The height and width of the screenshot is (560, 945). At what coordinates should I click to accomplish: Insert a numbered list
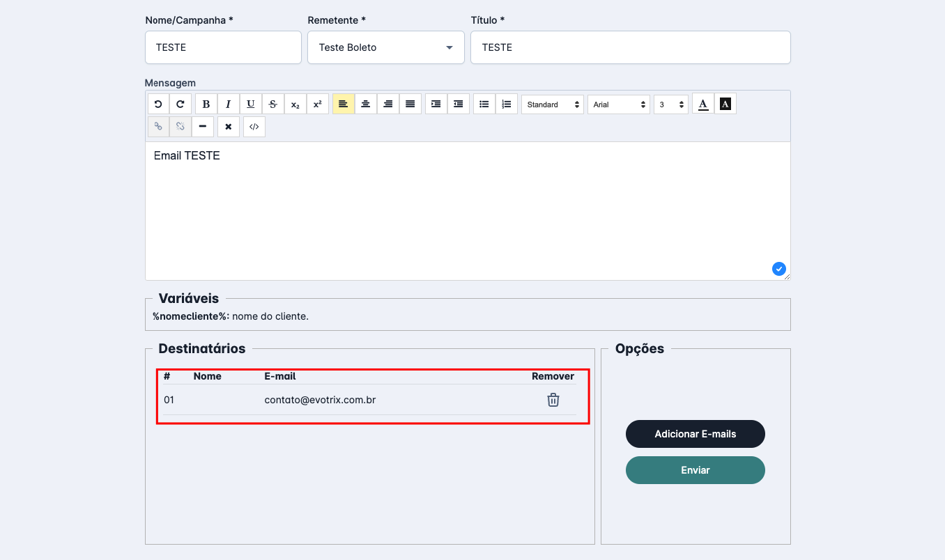507,104
